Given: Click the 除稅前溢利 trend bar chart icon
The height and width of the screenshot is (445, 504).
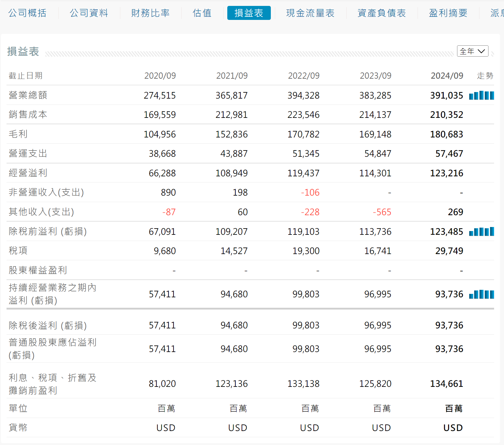Looking at the screenshot, I should tap(481, 232).
